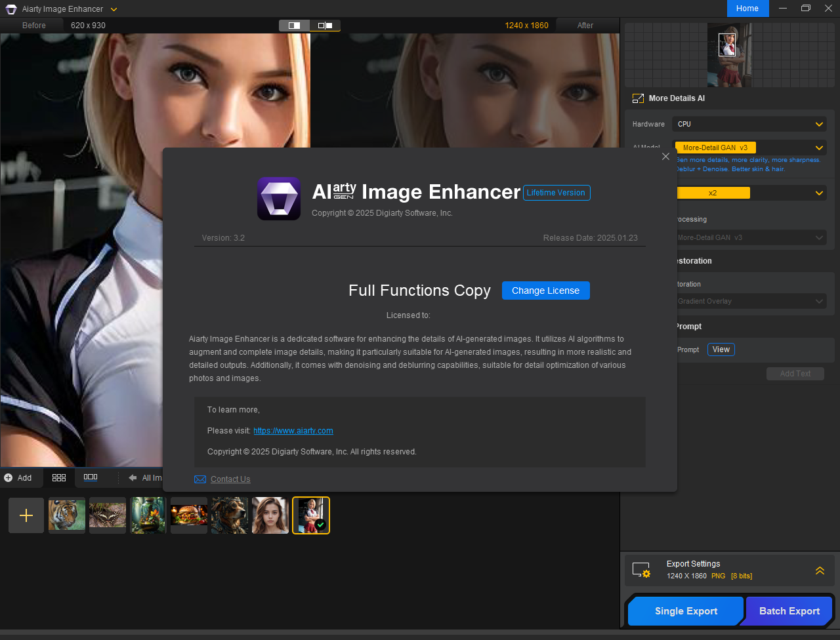
Task: Click the Add Text button
Action: (795, 374)
